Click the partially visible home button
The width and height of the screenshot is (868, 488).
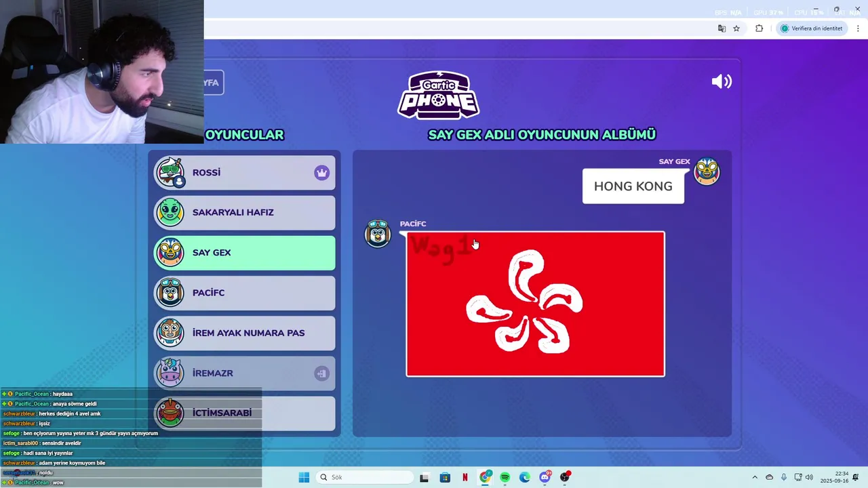click(214, 83)
